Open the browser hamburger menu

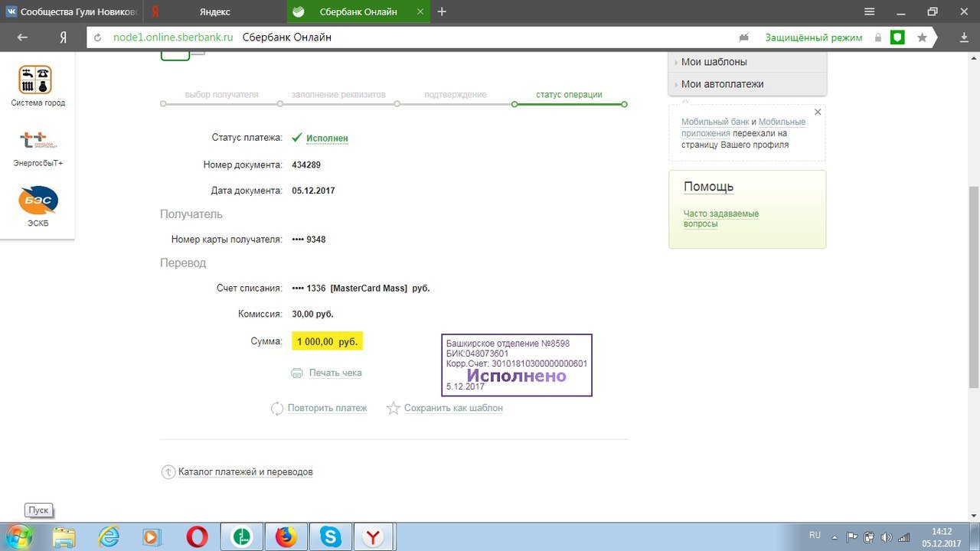pyautogui.click(x=869, y=11)
